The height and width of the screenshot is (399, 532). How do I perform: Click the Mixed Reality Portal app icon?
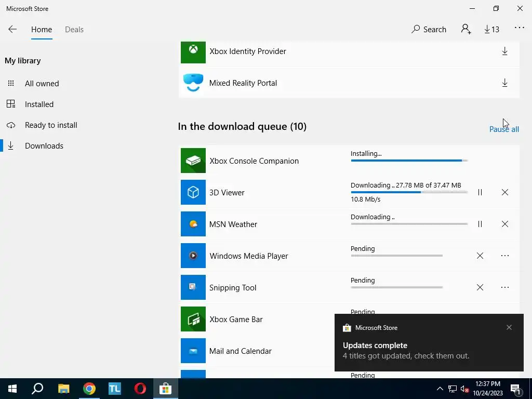(193, 83)
